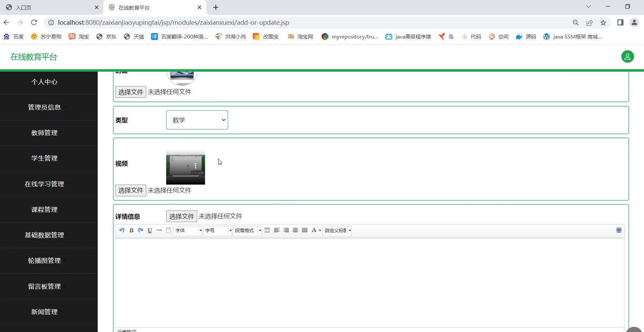Screen dimensions: 644x332
Task: Bookmark this page with the star icon
Action: tap(603, 22)
